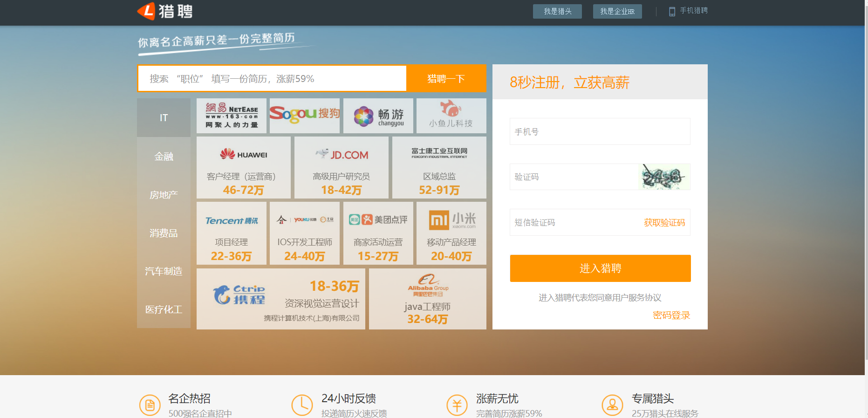The image size is (868, 418).
Task: Open the 密码登录 link
Action: click(671, 315)
